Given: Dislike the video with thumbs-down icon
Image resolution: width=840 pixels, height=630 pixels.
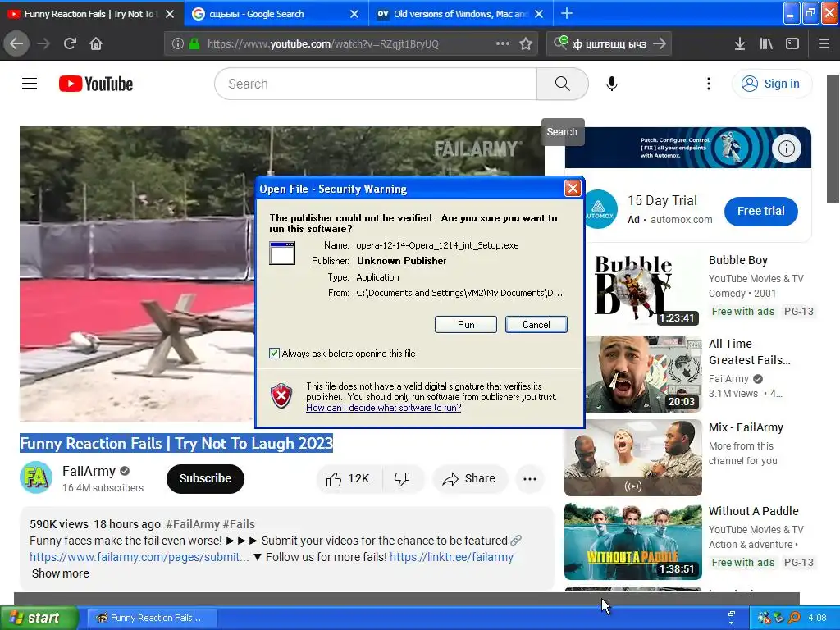Looking at the screenshot, I should click(402, 479).
